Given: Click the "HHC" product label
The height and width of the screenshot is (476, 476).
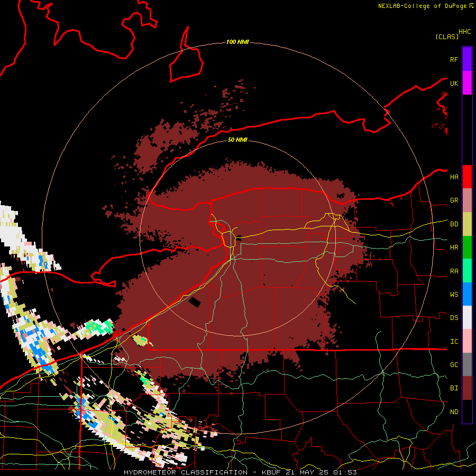Looking at the screenshot, I should [x=465, y=32].
